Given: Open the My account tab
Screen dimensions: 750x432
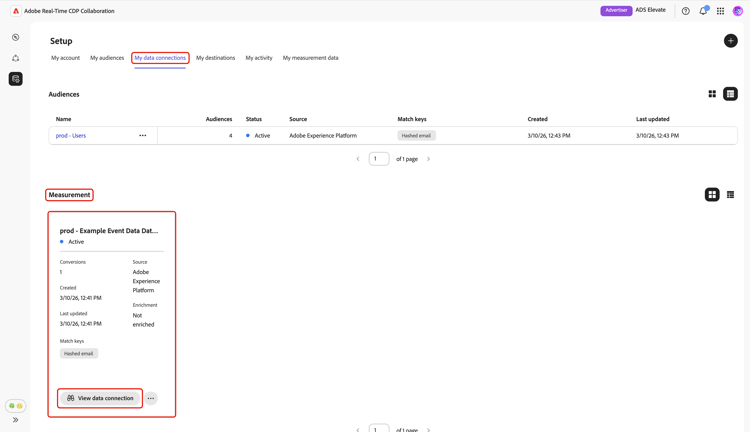Looking at the screenshot, I should point(66,58).
